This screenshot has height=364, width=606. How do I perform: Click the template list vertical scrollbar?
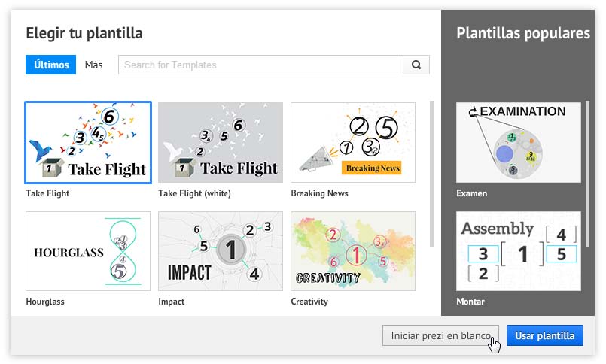pos(431,173)
